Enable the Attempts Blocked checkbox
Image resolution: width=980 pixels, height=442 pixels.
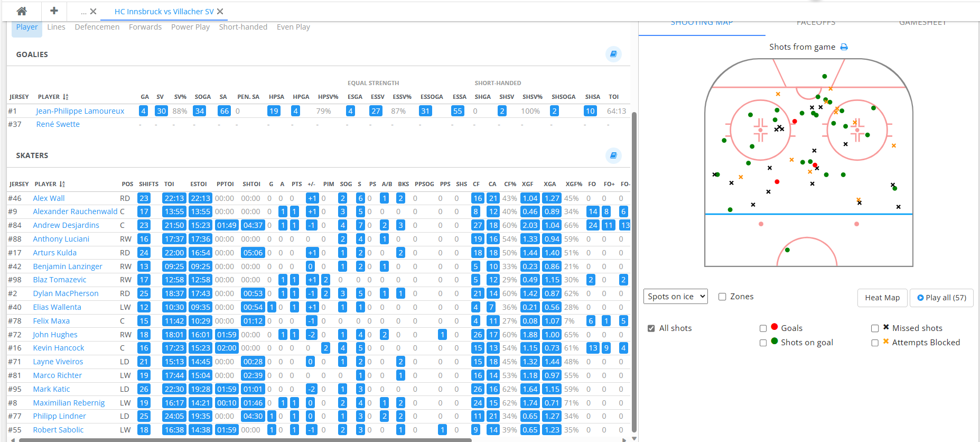tap(875, 343)
